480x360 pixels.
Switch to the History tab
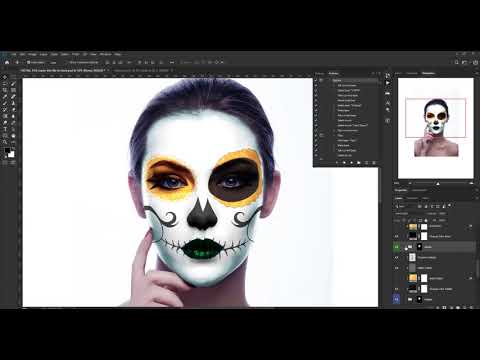pyautogui.click(x=319, y=73)
